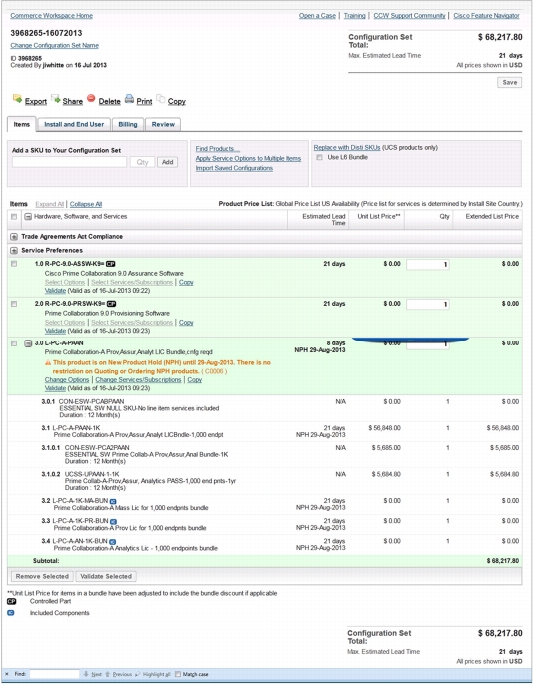Click included-component icon beside L-PC-A-AN-1K-BUN

112,542
